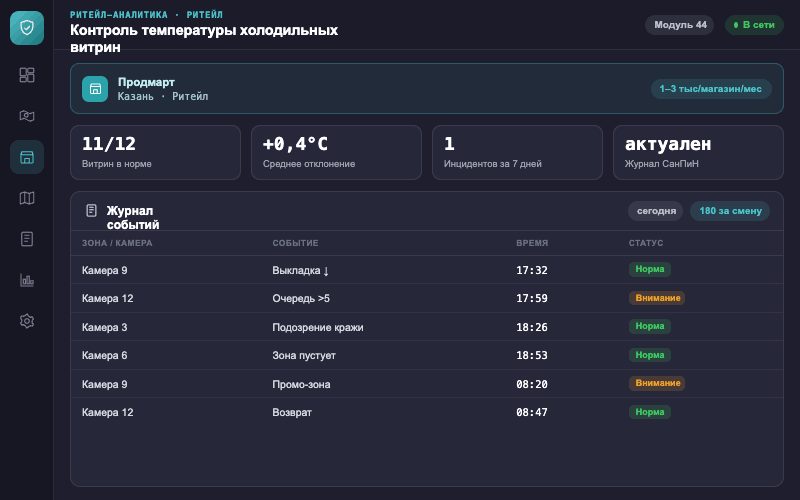800x500 pixels.
Task: Click the page title Контроль температуры холодильных витрин
Action: pyautogui.click(x=204, y=38)
